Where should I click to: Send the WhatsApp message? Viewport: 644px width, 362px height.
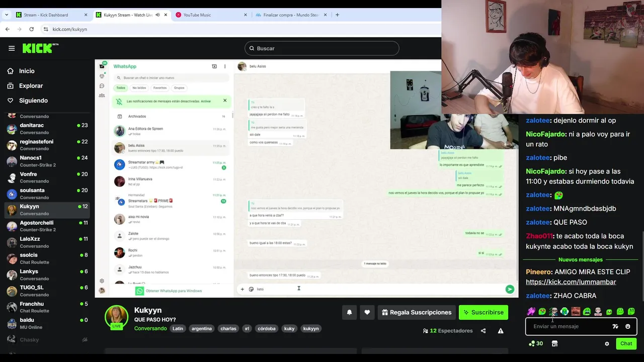(510, 289)
